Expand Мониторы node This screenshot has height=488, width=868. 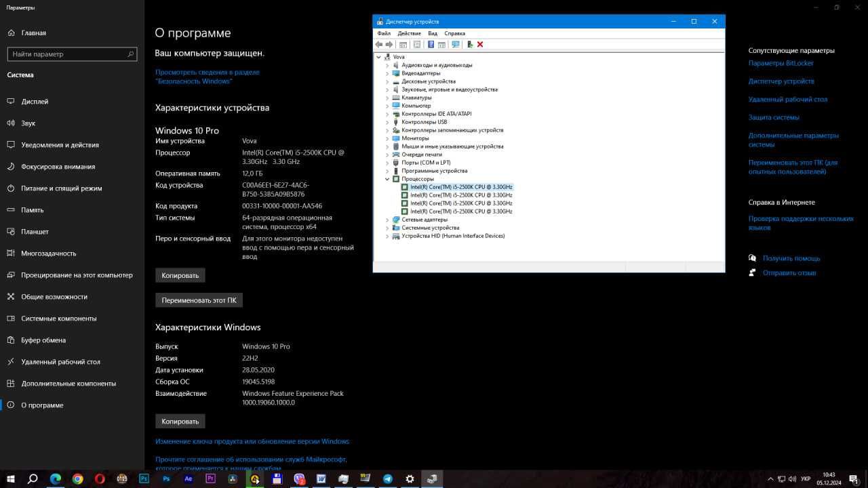coord(387,138)
